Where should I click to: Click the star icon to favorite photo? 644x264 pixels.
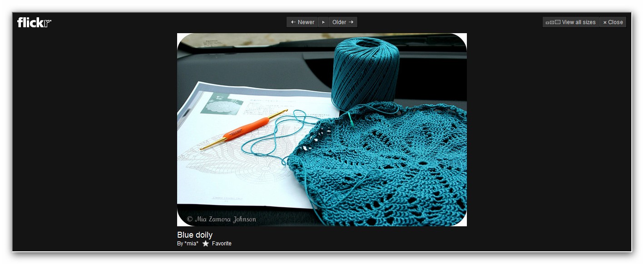(x=205, y=244)
